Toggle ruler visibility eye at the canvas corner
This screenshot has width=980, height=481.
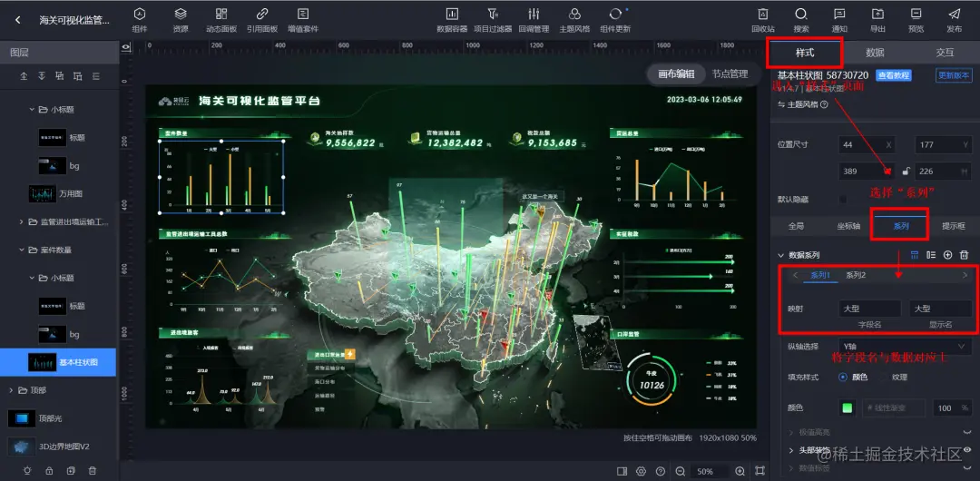126,47
